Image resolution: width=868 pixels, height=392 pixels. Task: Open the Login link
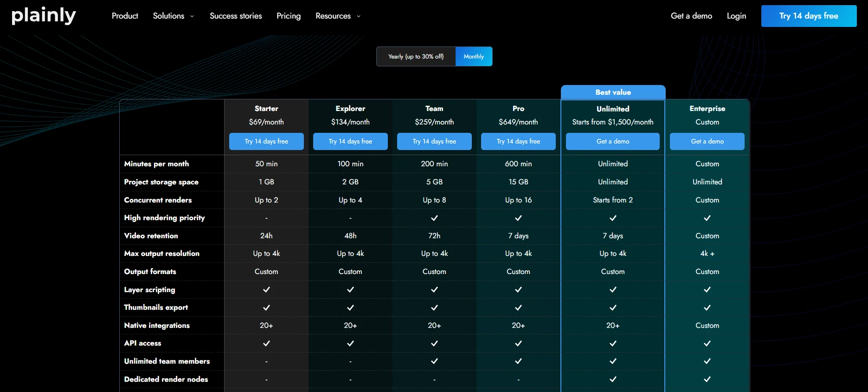pyautogui.click(x=736, y=16)
